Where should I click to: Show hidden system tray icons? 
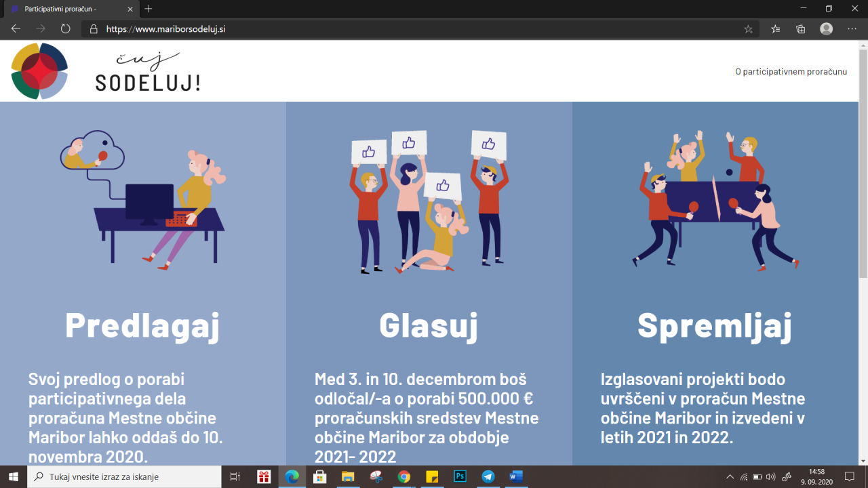pyautogui.click(x=730, y=476)
